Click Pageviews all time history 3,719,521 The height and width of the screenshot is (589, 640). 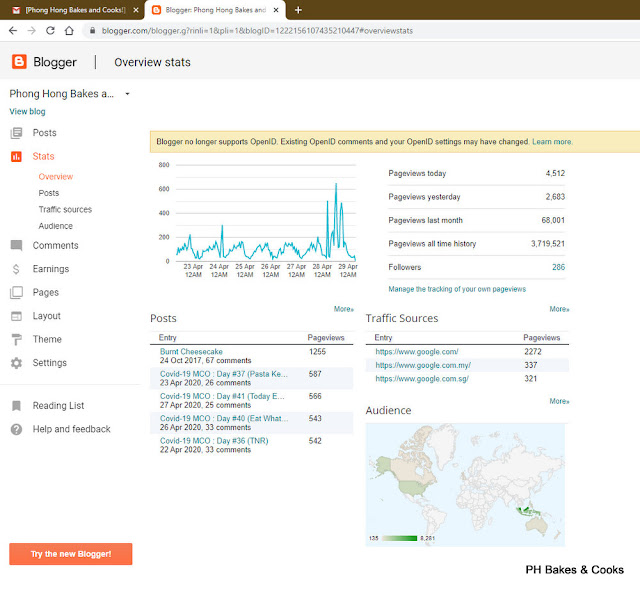548,244
